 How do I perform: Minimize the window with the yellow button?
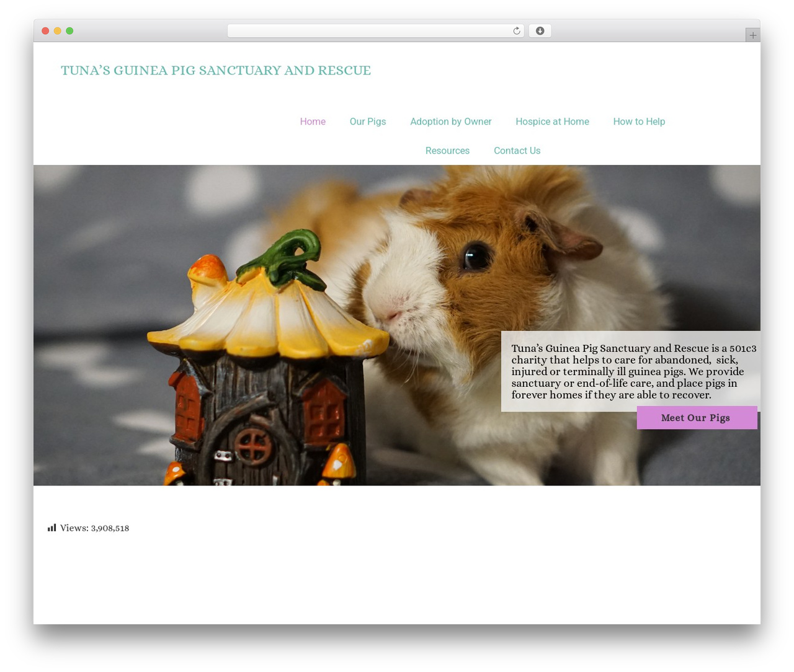57,31
